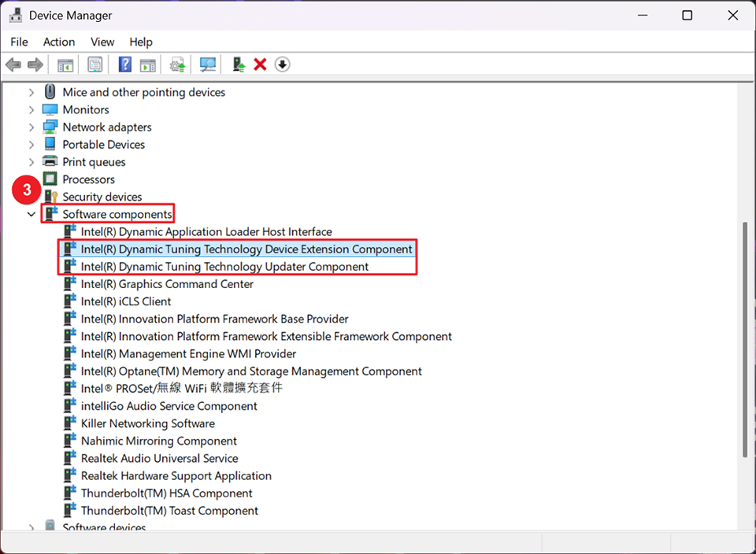Click the Thunderbolt(TM) HSA Component item icon

click(70, 493)
